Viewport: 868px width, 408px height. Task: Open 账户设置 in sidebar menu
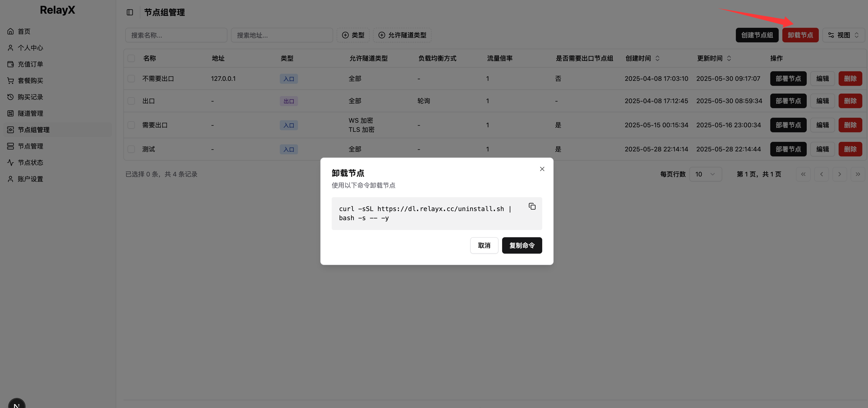pyautogui.click(x=30, y=179)
